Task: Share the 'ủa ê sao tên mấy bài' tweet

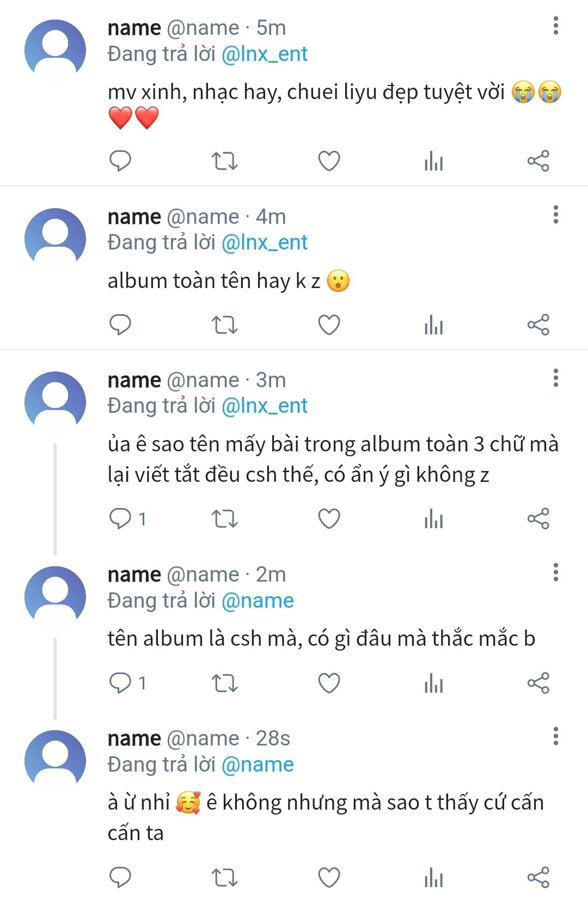Action: (x=538, y=518)
